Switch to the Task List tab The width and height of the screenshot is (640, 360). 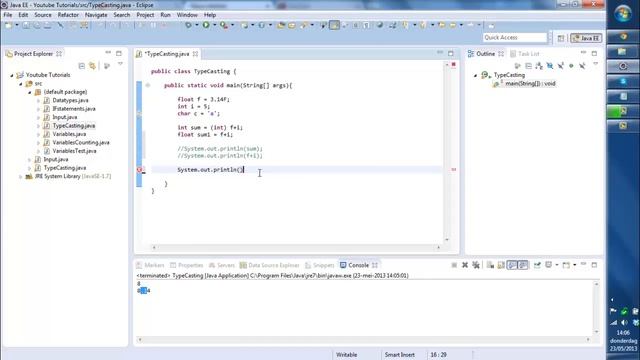(525, 54)
